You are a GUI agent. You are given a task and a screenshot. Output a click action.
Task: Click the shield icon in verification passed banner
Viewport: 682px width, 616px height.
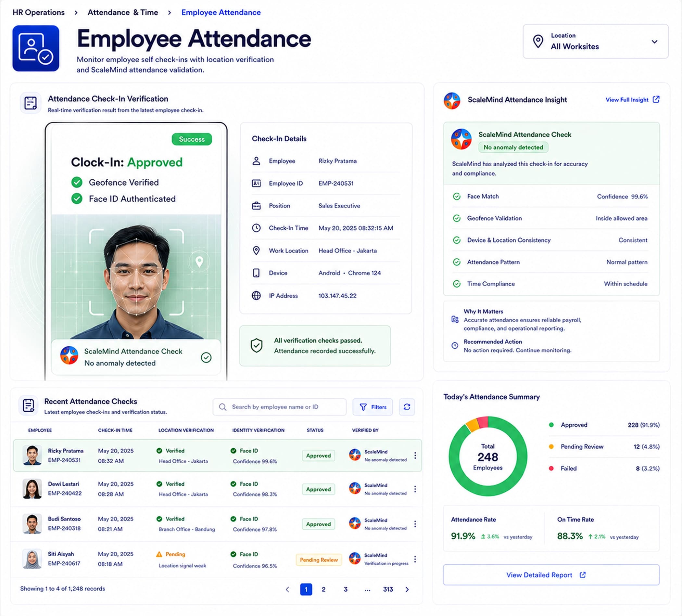(257, 346)
